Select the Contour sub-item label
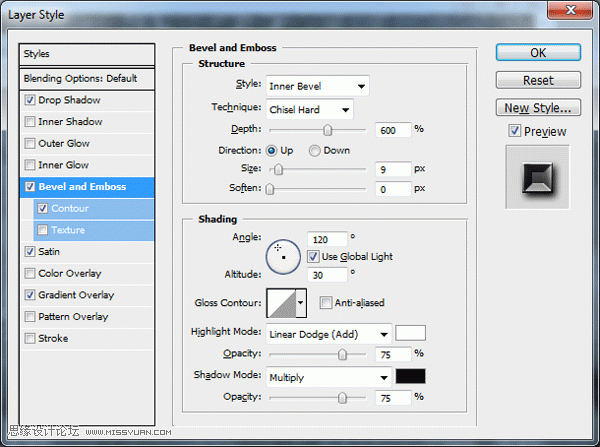Image resolution: width=600 pixels, height=447 pixels. [70, 208]
